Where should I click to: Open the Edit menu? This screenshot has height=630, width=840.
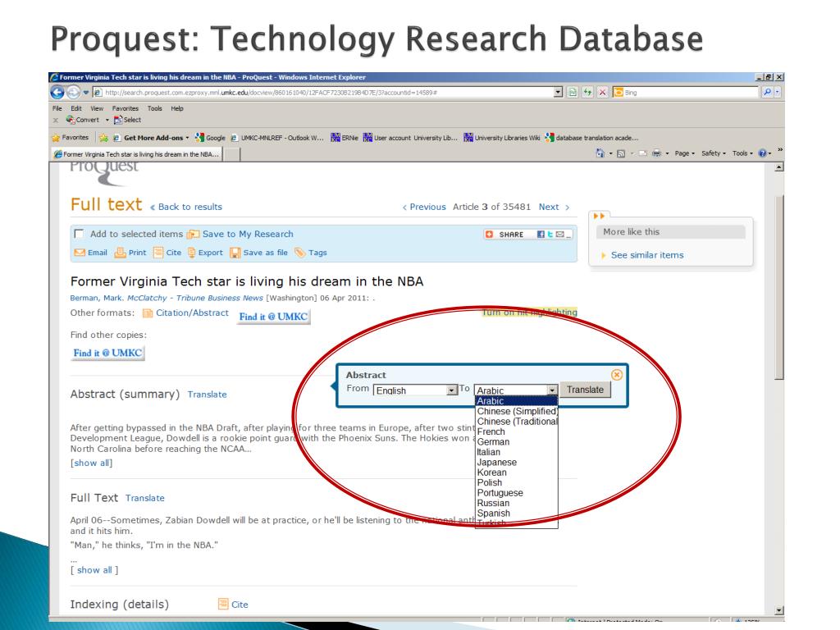tap(76, 108)
